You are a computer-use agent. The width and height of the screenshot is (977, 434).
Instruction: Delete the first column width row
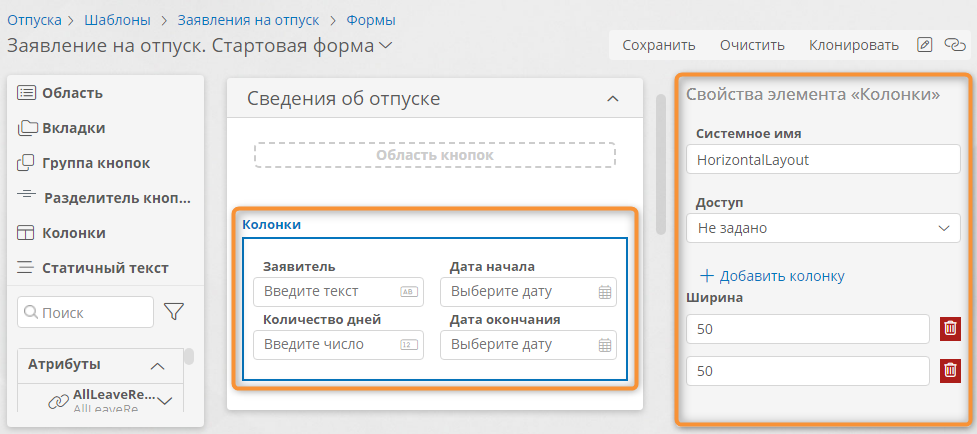click(x=950, y=329)
